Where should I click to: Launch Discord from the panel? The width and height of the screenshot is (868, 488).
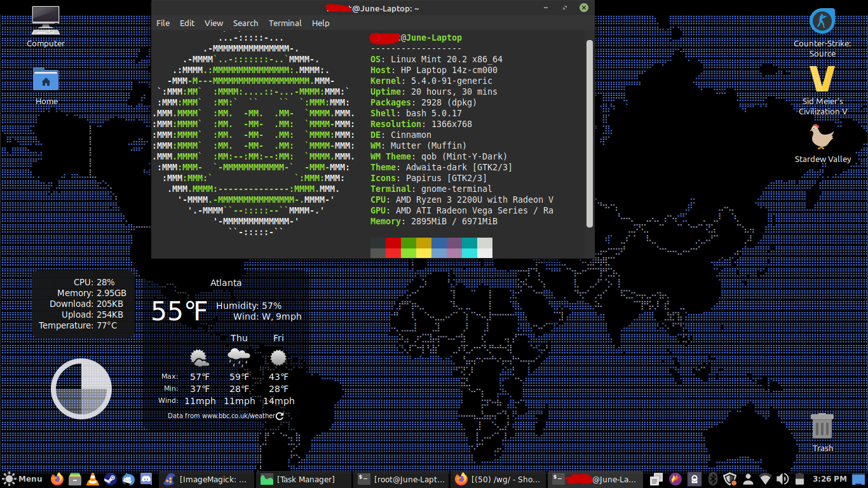pos(146,479)
